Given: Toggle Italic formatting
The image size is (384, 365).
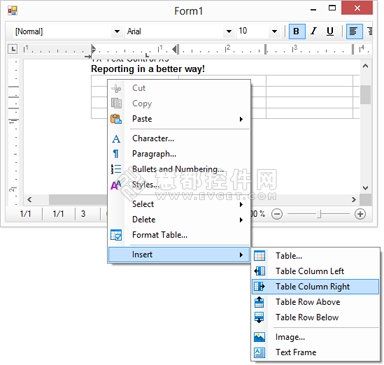Looking at the screenshot, I should [x=313, y=32].
